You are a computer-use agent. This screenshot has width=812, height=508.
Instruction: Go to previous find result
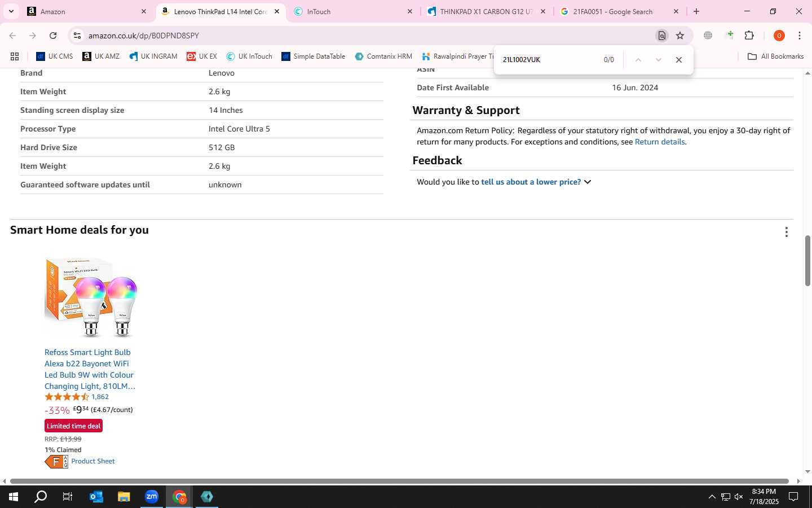(x=638, y=60)
